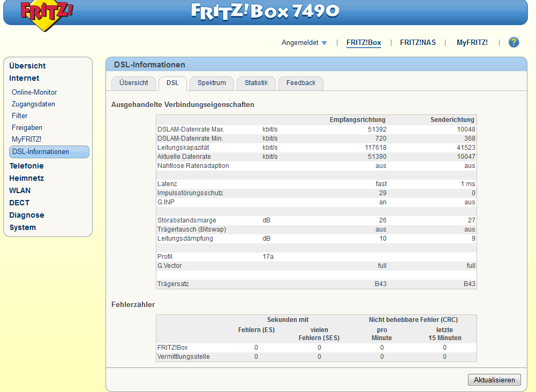Viewport: 536px width, 392px height.
Task: Click the FRITZ!Box 7490 title banner
Action: (x=265, y=11)
